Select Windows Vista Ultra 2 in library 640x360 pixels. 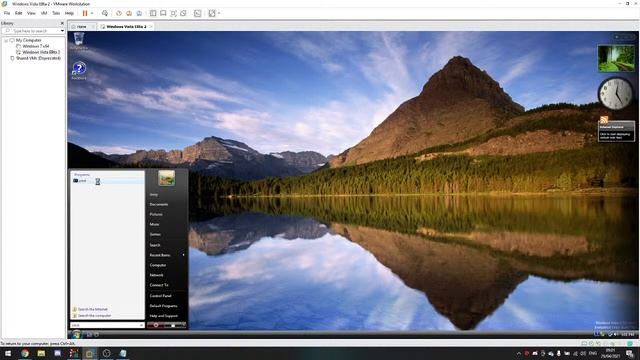41,52
